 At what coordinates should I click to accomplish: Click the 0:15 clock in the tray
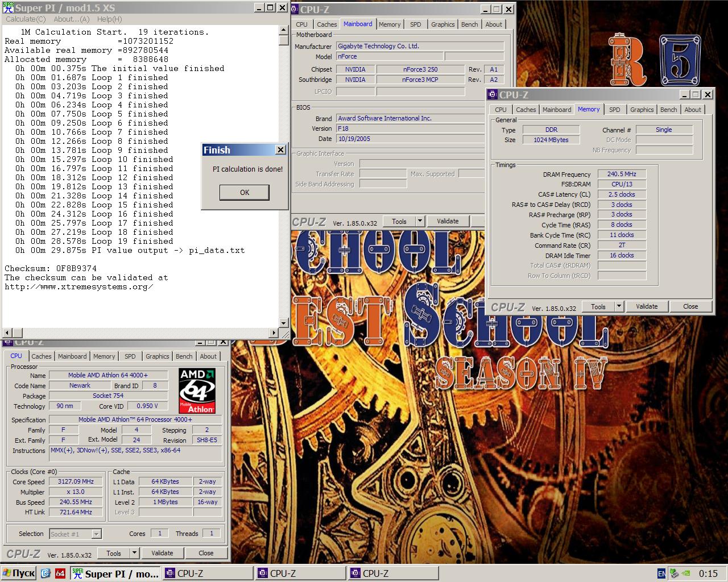point(708,573)
